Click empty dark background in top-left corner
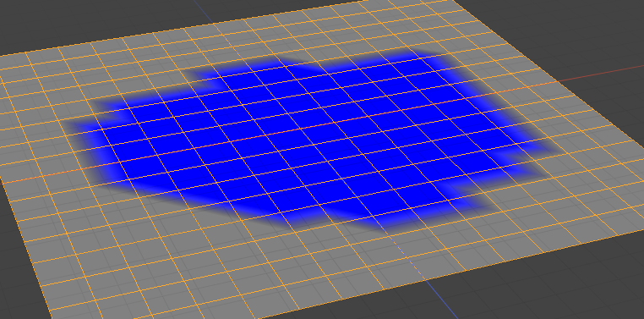Screen dimensions: 644x319 click(62, 20)
